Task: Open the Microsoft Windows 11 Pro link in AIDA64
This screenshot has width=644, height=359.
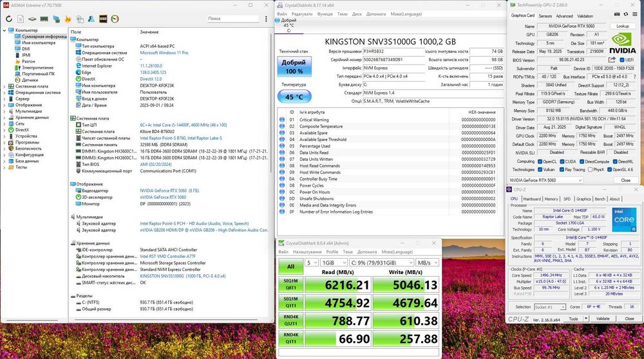Action: (x=164, y=53)
